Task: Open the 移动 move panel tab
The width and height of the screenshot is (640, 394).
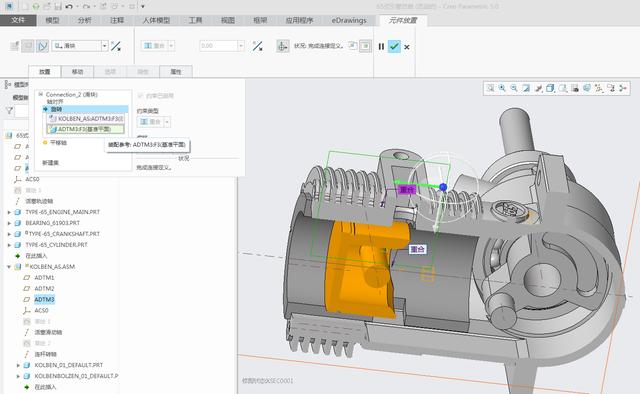Action: (77, 72)
